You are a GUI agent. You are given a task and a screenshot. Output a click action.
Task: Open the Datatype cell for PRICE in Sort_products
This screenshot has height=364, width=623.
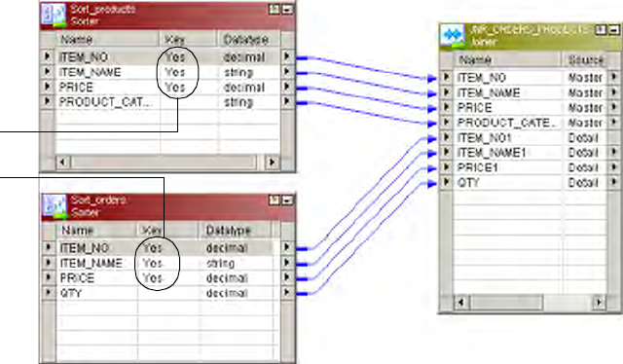point(244,87)
